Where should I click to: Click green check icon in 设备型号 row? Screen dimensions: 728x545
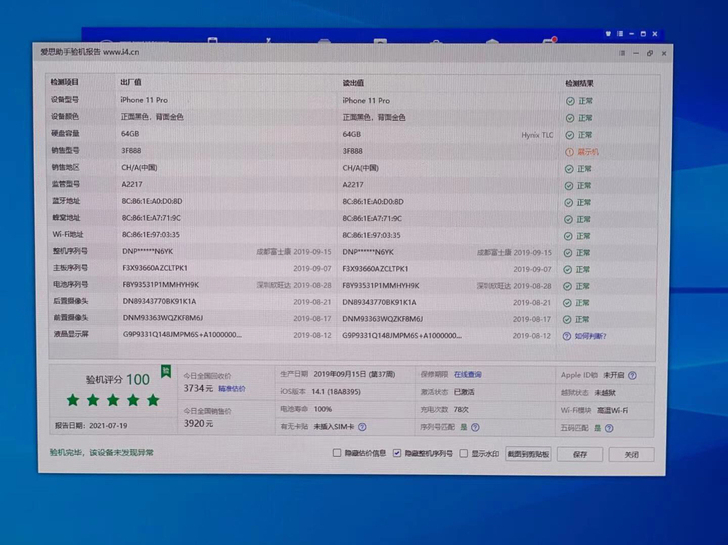click(569, 101)
